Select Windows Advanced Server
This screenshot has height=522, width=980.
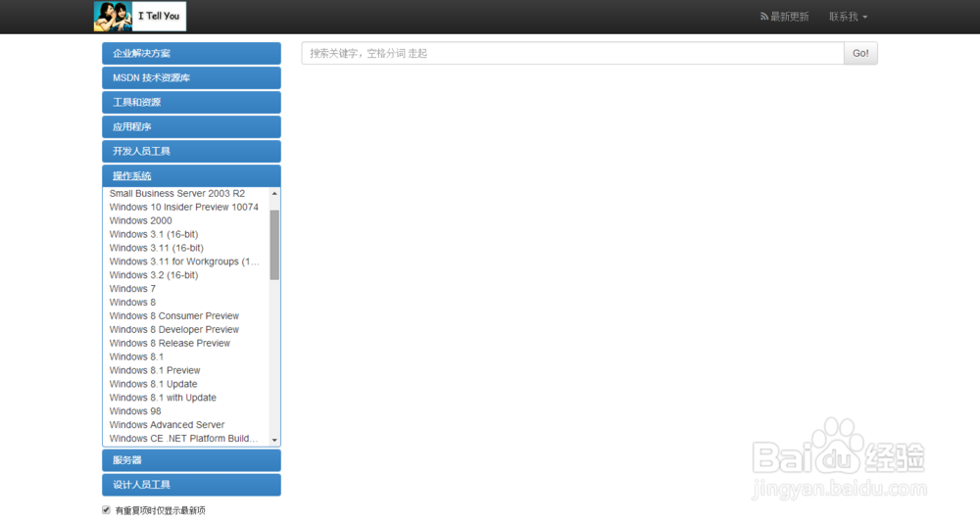167,425
